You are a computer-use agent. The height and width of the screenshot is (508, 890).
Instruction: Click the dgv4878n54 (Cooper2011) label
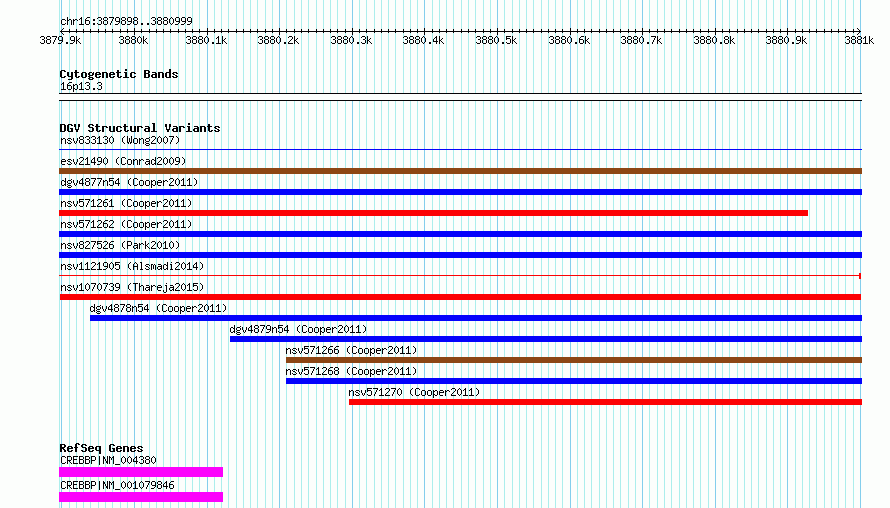point(158,308)
